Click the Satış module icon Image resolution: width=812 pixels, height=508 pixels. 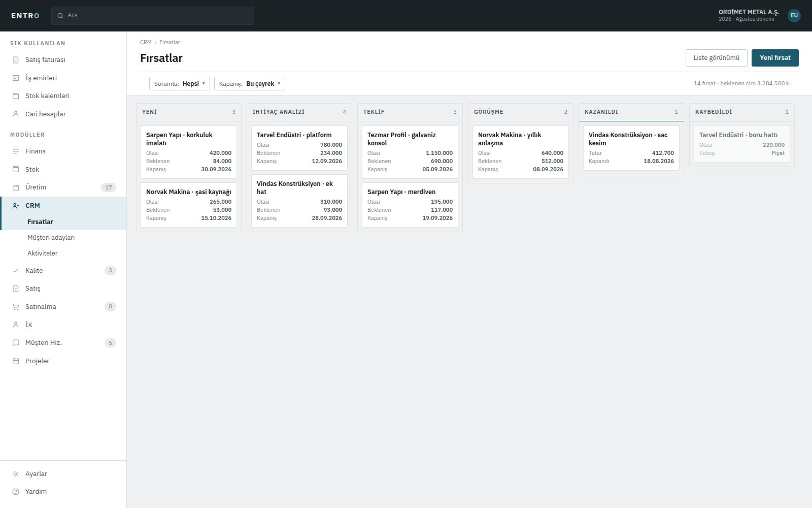(x=16, y=289)
